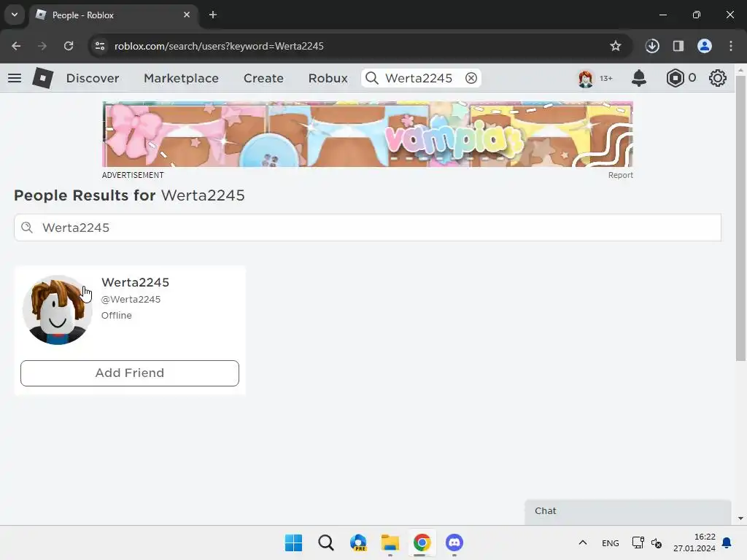Click the vampias advertisement banner

pos(368,134)
